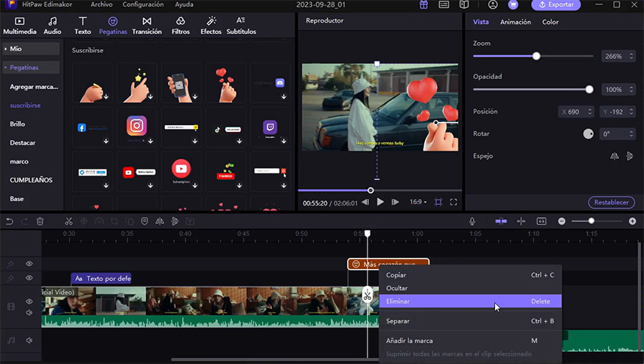The height and width of the screenshot is (364, 644).
Task: Choose Copiar in context menu
Action: (470, 275)
